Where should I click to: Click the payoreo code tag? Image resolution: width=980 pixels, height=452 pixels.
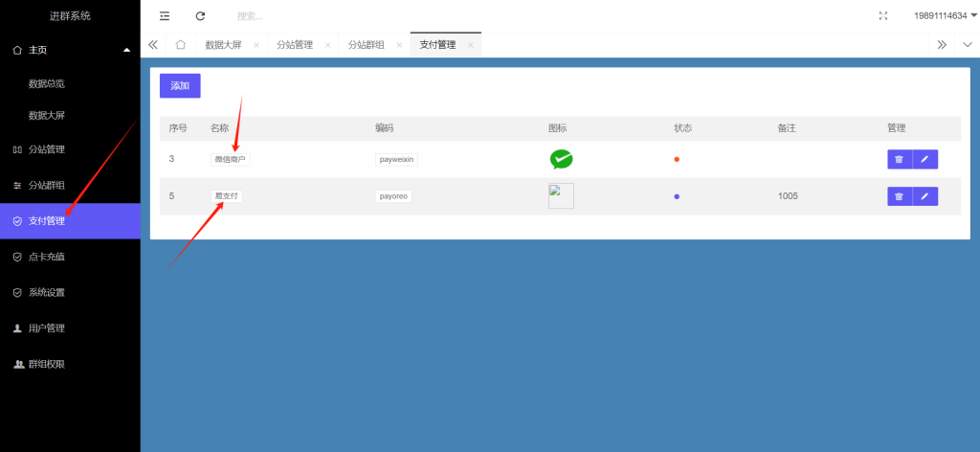(393, 196)
